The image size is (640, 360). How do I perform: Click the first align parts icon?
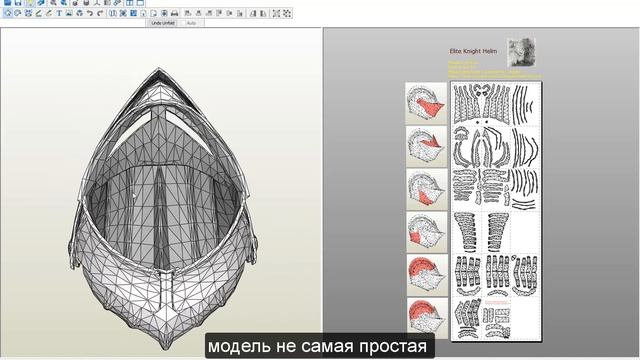tap(187, 13)
